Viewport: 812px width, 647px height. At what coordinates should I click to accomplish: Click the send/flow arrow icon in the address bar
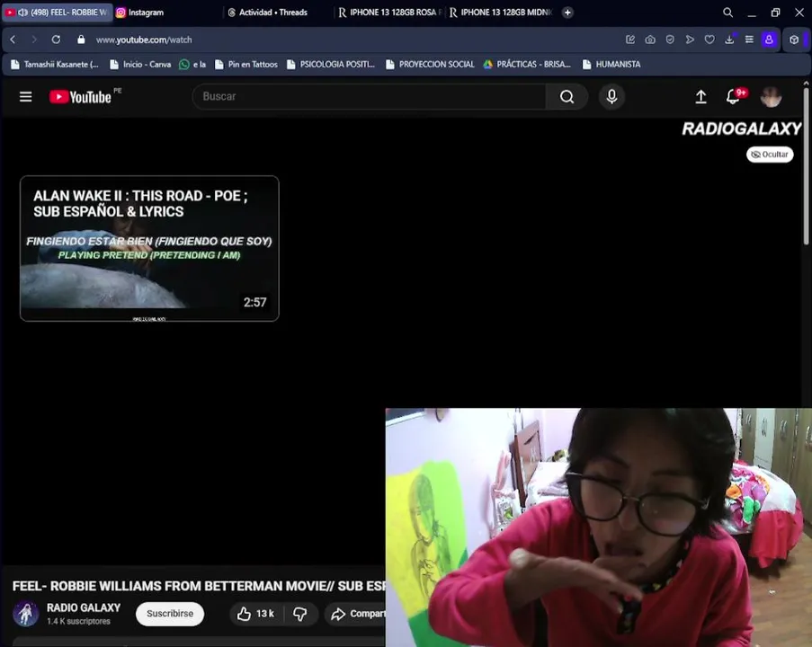pyautogui.click(x=690, y=40)
